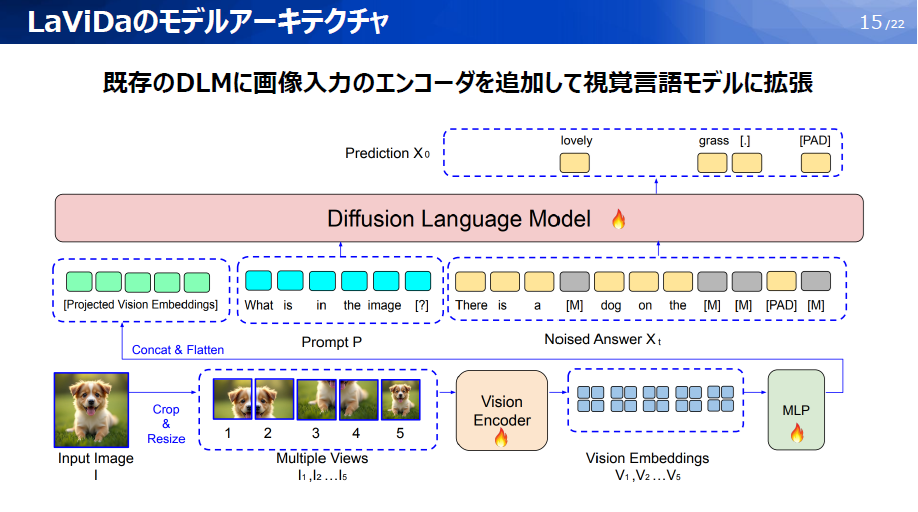The image size is (918, 512).
Task: Select cropped view thumbnail number 5
Action: click(x=400, y=400)
